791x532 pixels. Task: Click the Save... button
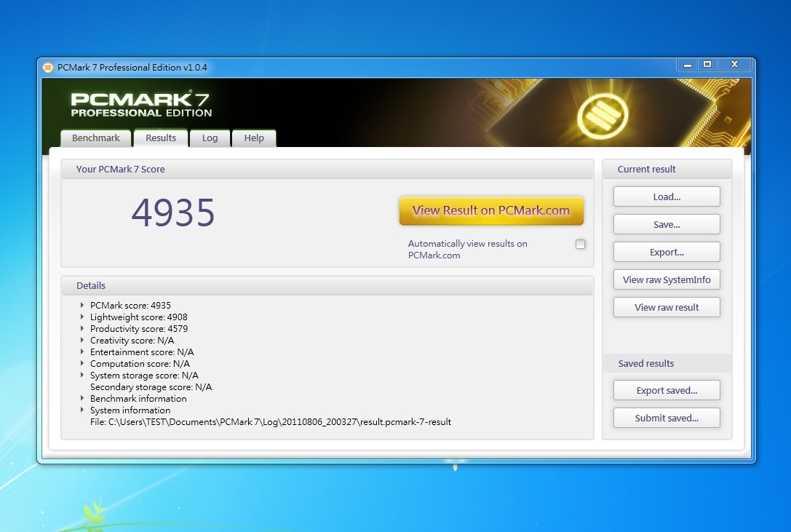(667, 225)
